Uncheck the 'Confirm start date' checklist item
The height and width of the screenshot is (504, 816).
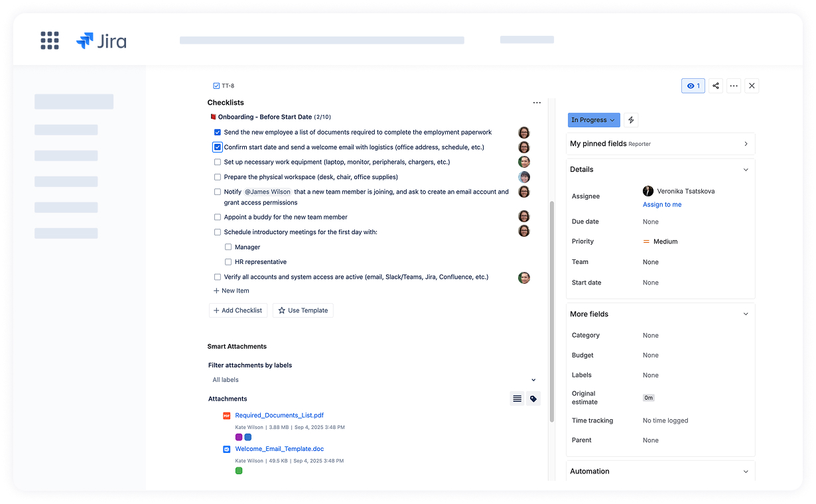[217, 147]
